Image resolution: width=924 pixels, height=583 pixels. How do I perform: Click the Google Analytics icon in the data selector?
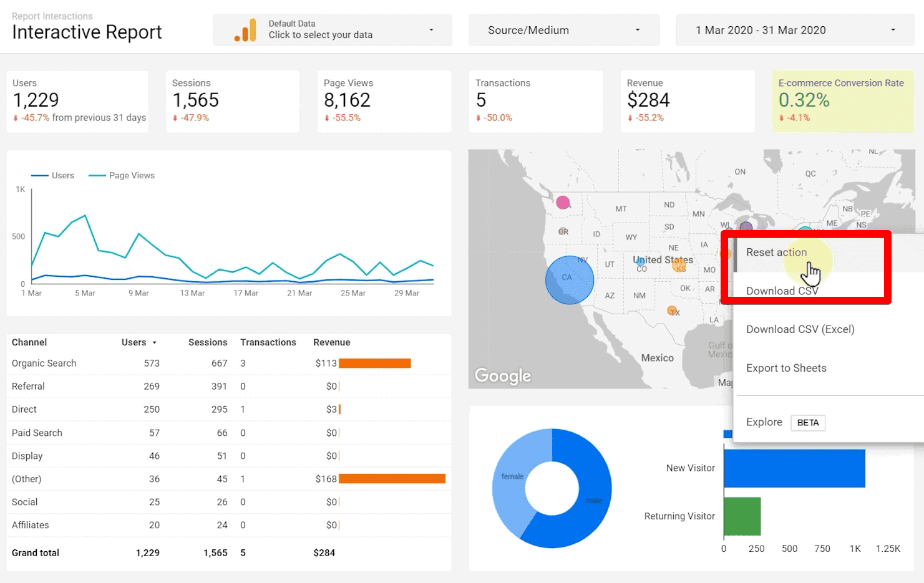point(245,29)
